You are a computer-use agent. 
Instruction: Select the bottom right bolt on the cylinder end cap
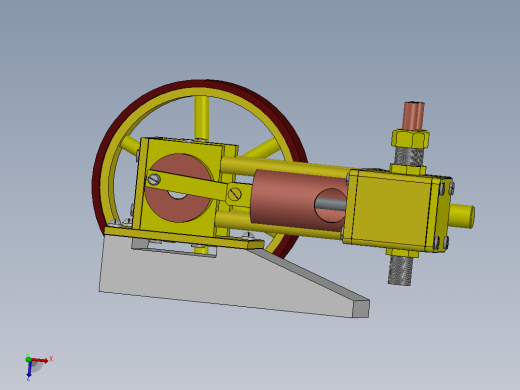click(446, 242)
